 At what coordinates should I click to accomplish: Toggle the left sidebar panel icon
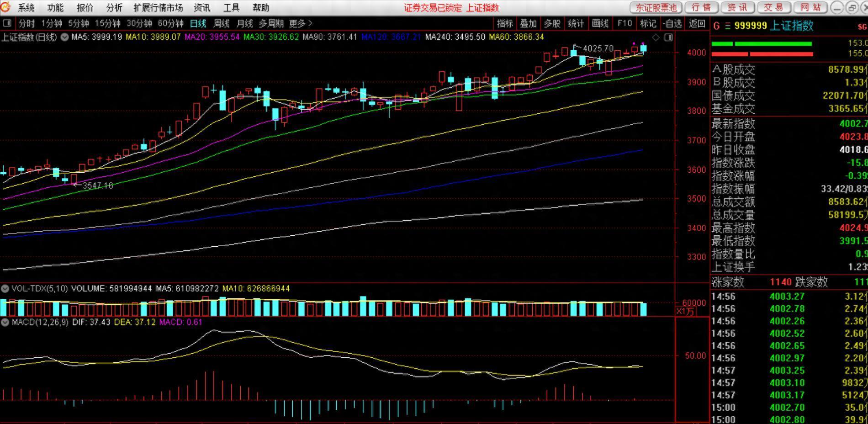coord(7,23)
